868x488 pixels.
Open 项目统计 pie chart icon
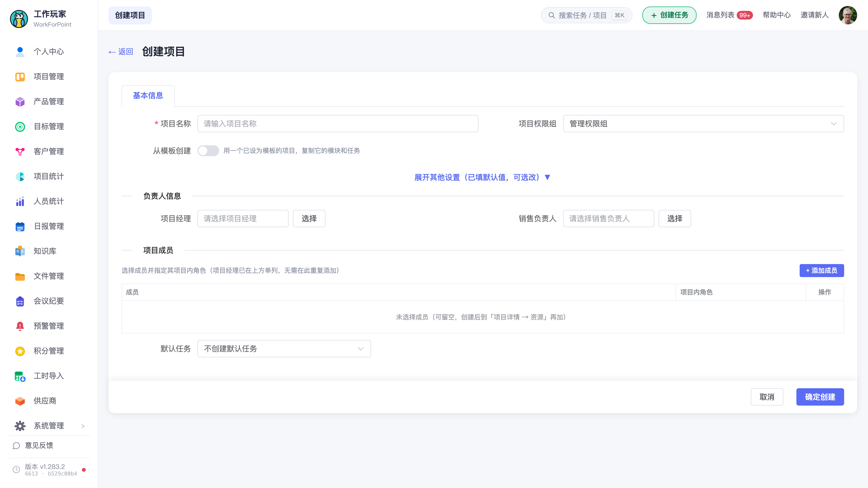pos(20,176)
